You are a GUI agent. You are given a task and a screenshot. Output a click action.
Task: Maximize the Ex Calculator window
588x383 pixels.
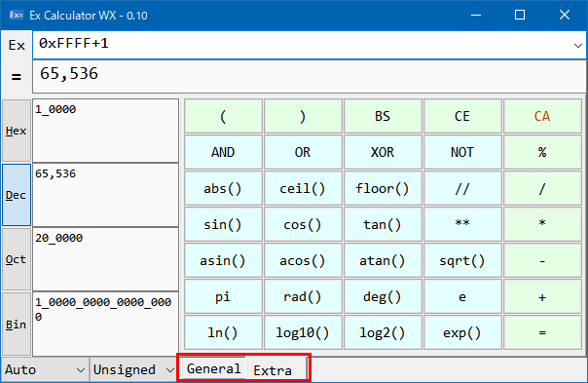(520, 15)
